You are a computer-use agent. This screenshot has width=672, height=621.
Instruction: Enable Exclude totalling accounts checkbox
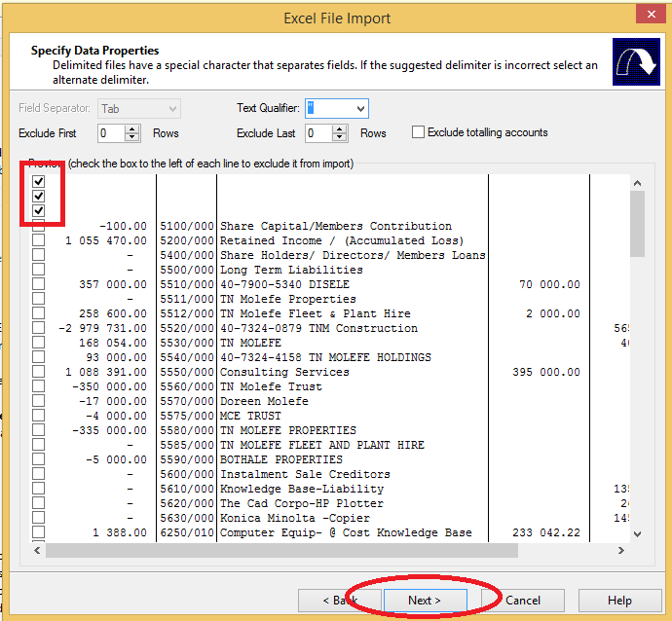click(418, 132)
